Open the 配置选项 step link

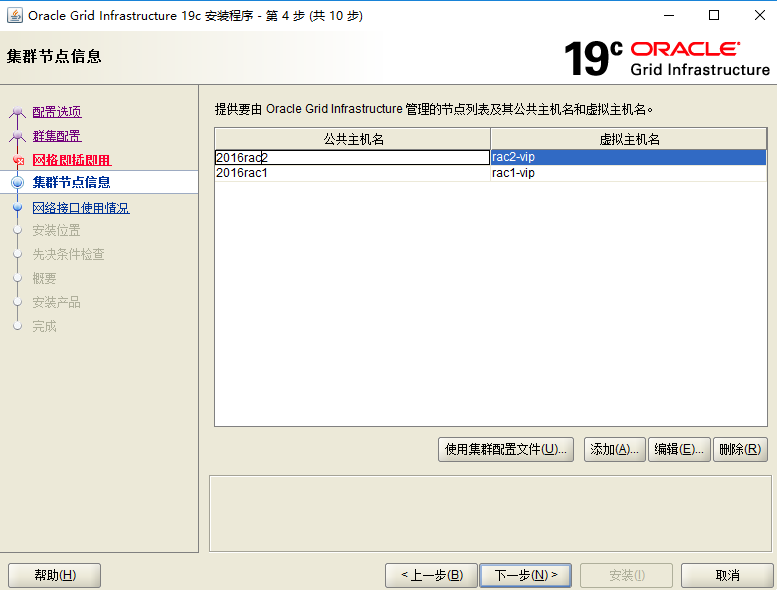(57, 112)
